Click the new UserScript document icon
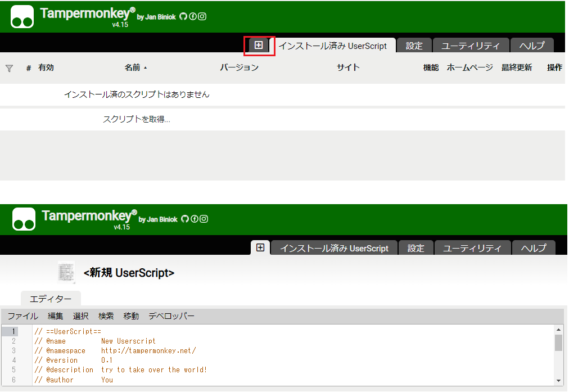This screenshot has width=569, height=392. pyautogui.click(x=66, y=272)
